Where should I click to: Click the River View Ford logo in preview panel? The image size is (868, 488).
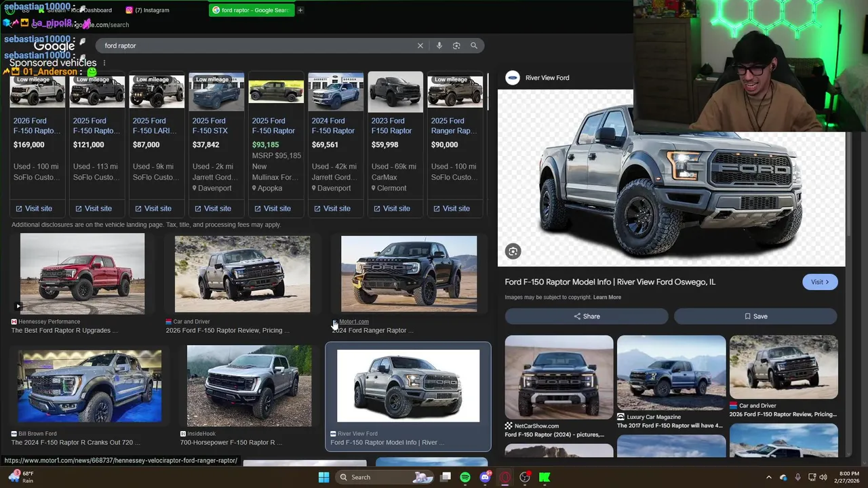coord(513,78)
